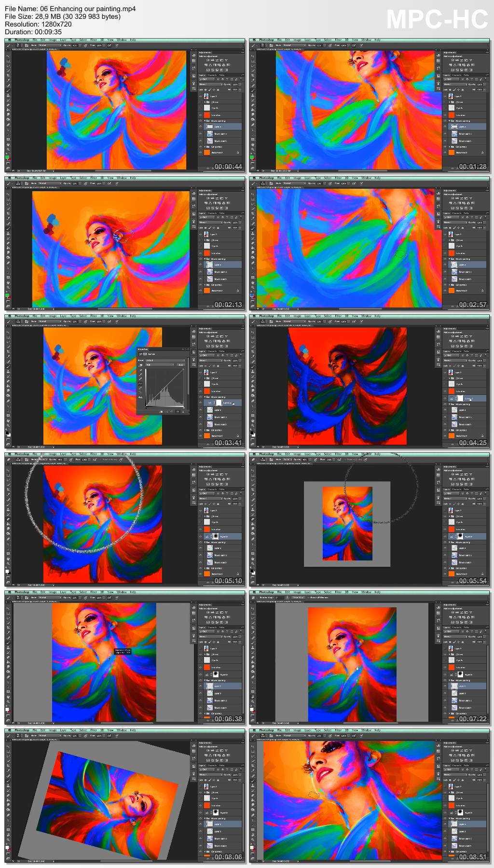The image size is (494, 868).
Task: Select Rectangular Marquee tool in 00:00:44 frame
Action: tap(8, 61)
